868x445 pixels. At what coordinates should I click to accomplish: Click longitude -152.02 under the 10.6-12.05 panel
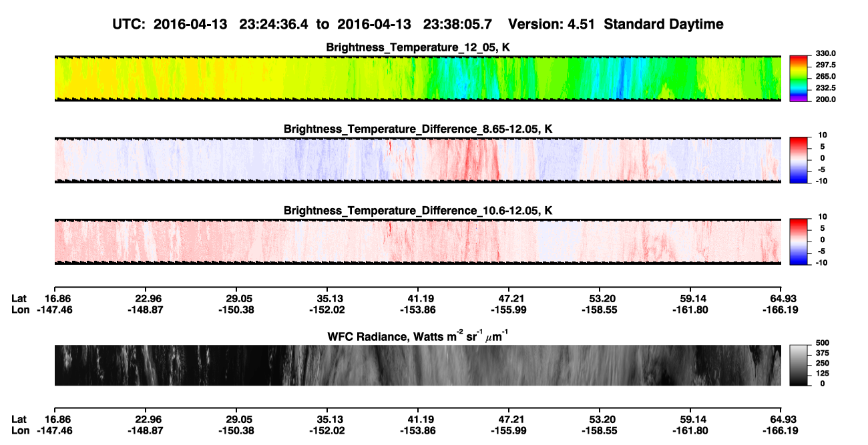pos(326,310)
